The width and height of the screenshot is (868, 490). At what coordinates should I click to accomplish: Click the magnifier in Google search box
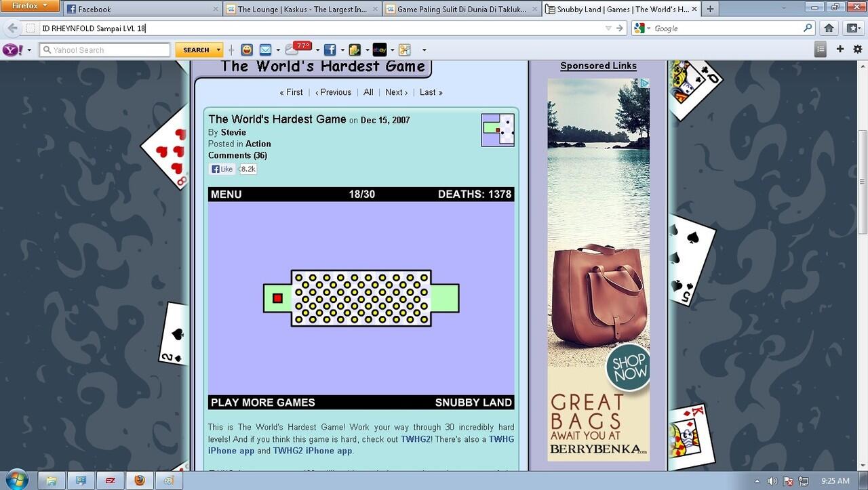(x=808, y=28)
